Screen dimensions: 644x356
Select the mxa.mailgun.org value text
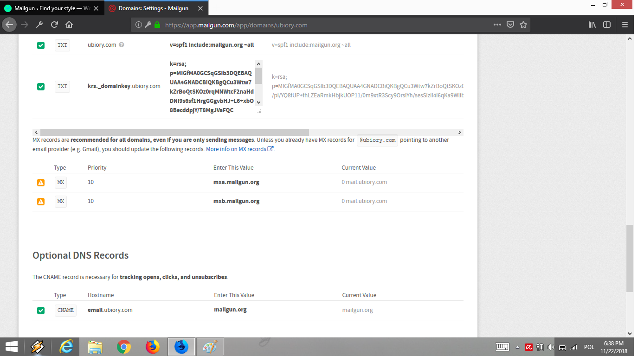click(236, 182)
